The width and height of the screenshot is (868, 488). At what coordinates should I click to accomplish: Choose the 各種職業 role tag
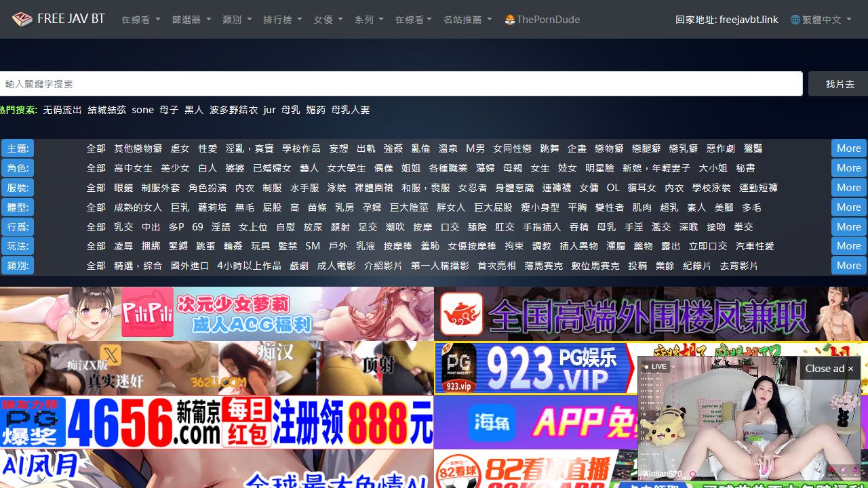[448, 168]
